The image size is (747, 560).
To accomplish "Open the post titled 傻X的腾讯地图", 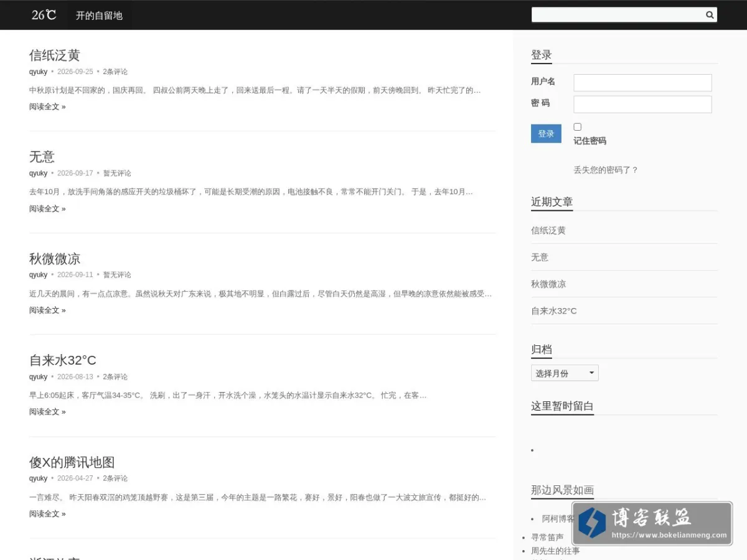I will (72, 462).
